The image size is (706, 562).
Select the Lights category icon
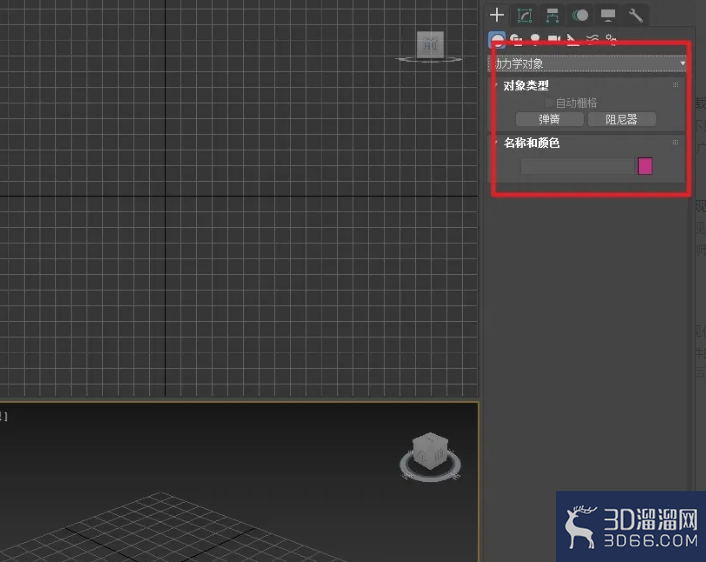click(535, 40)
